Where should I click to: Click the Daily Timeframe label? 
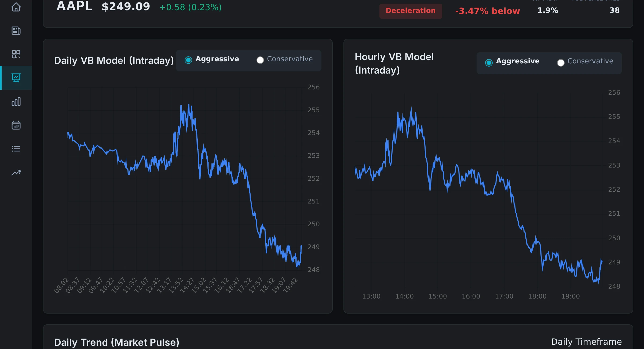(586, 342)
